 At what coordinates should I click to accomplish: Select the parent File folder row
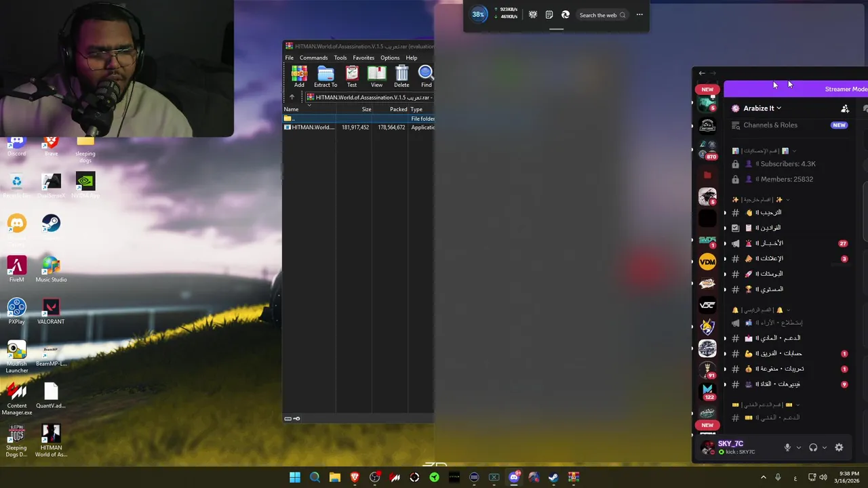coord(359,119)
